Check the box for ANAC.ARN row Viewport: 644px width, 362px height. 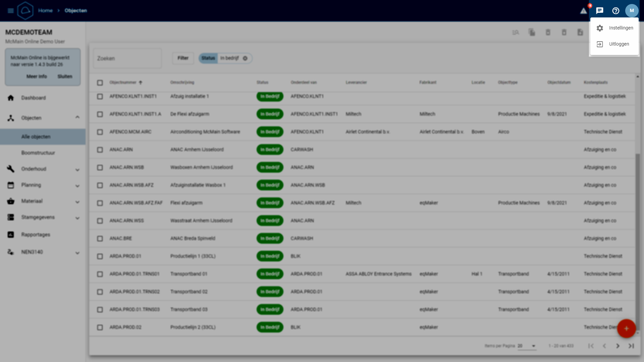click(x=100, y=150)
